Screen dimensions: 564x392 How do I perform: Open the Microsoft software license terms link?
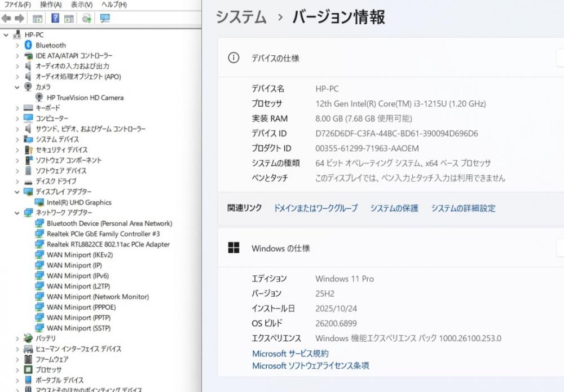310,365
